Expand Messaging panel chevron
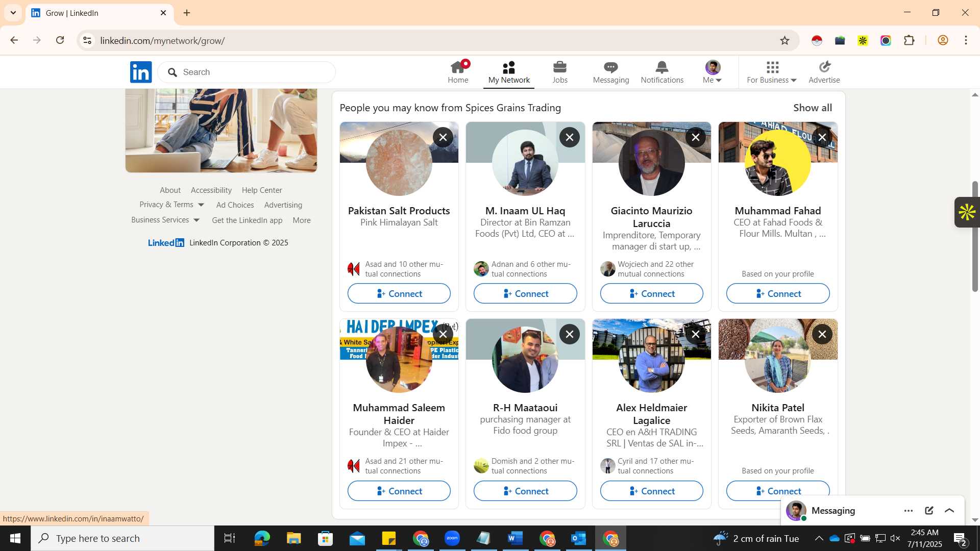Screen dimensions: 980x551 pyautogui.click(x=949, y=511)
